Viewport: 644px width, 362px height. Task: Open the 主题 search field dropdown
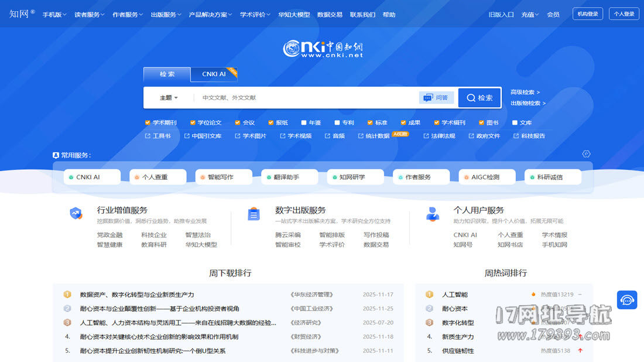169,98
